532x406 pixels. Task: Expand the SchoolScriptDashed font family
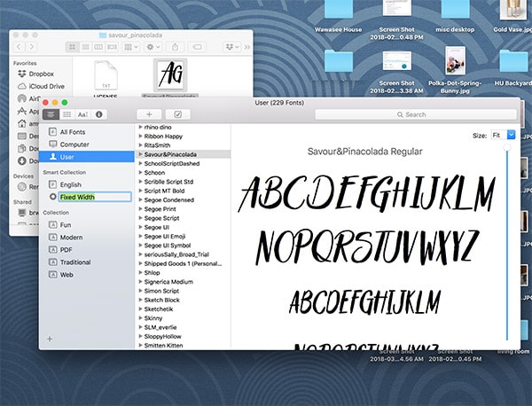[140, 163]
